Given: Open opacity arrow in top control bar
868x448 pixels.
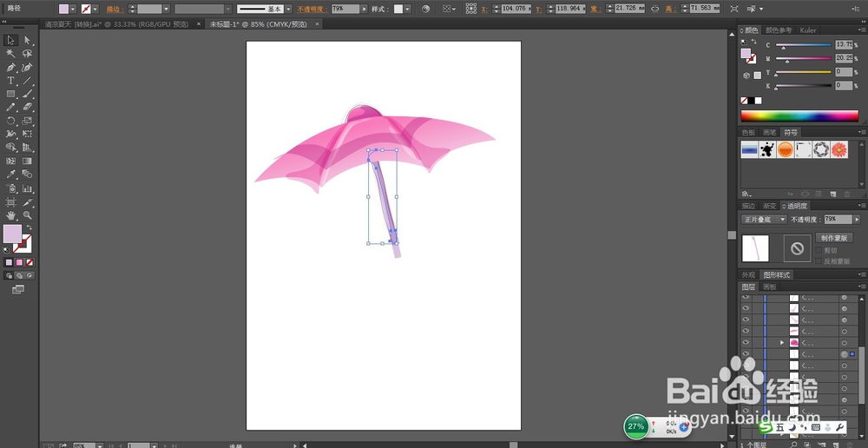Looking at the screenshot, I should (364, 9).
